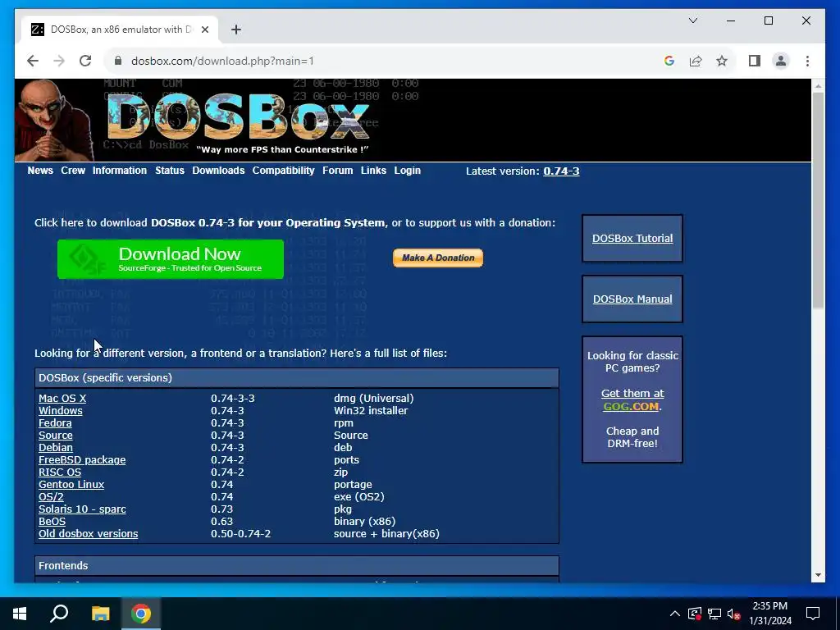
Task: Click the Source download link
Action: 56,435
